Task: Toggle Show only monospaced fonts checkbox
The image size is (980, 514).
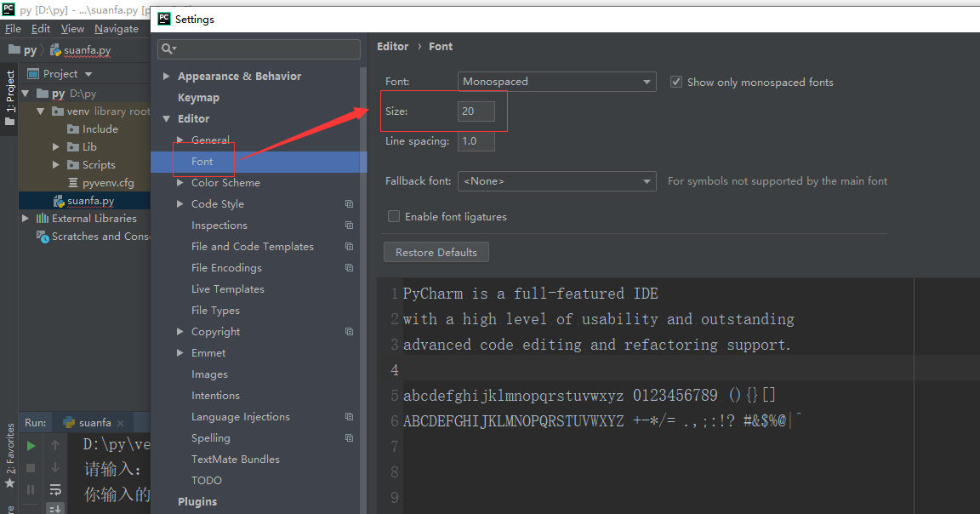Action: tap(676, 82)
